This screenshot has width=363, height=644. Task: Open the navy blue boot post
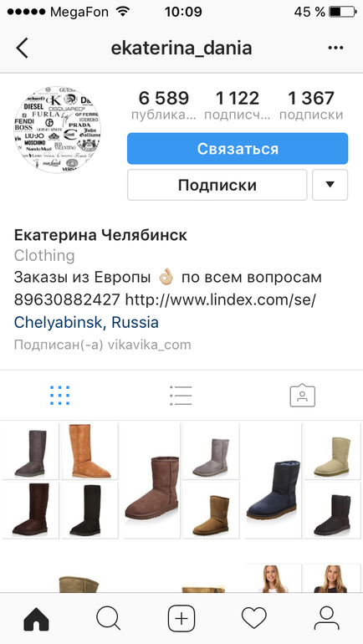click(x=274, y=481)
